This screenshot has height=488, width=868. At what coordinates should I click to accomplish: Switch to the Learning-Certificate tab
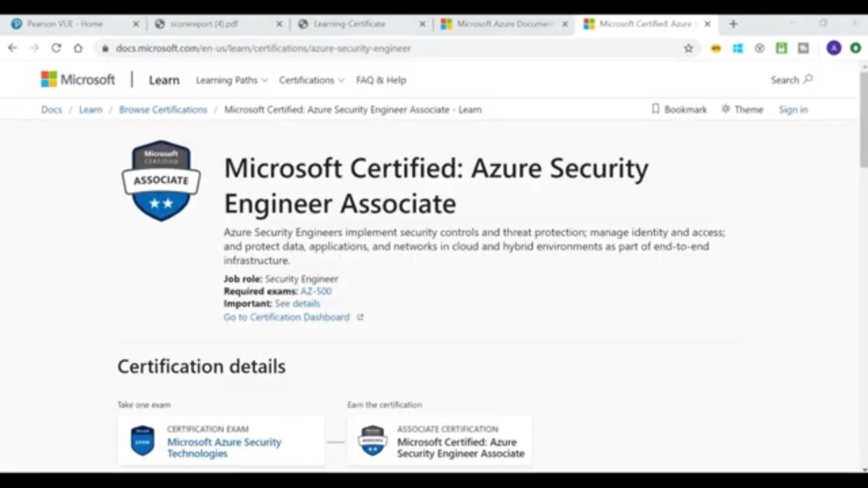[x=349, y=24]
